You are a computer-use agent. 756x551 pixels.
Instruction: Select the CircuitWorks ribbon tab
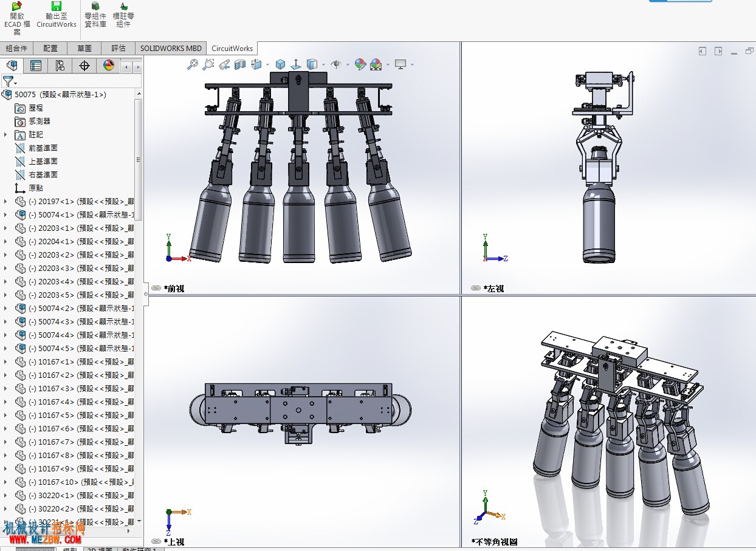coord(232,48)
